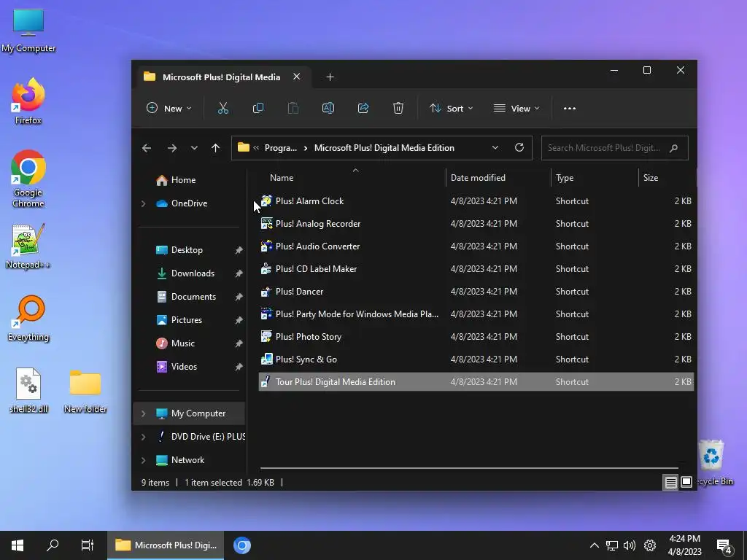Add a new Explorer tab
747x560 pixels.
[x=330, y=77]
